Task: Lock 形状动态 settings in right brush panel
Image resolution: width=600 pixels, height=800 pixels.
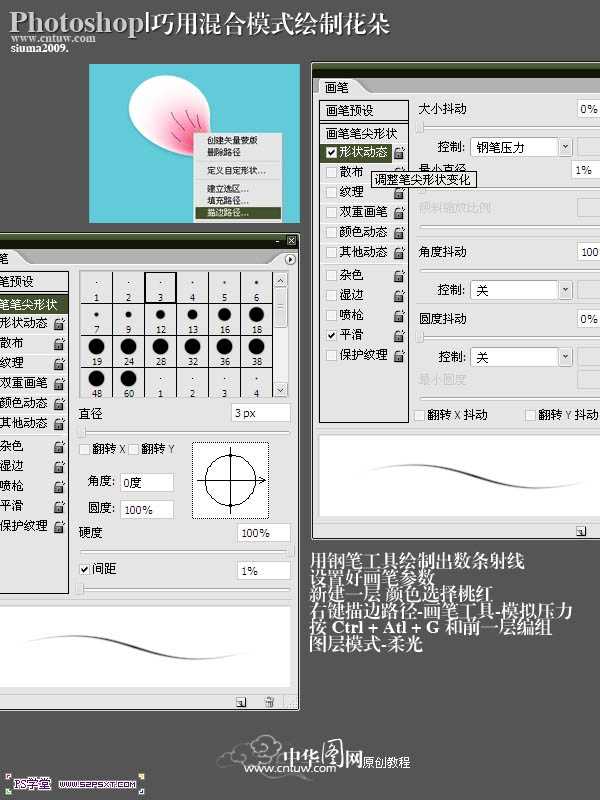Action: click(399, 152)
